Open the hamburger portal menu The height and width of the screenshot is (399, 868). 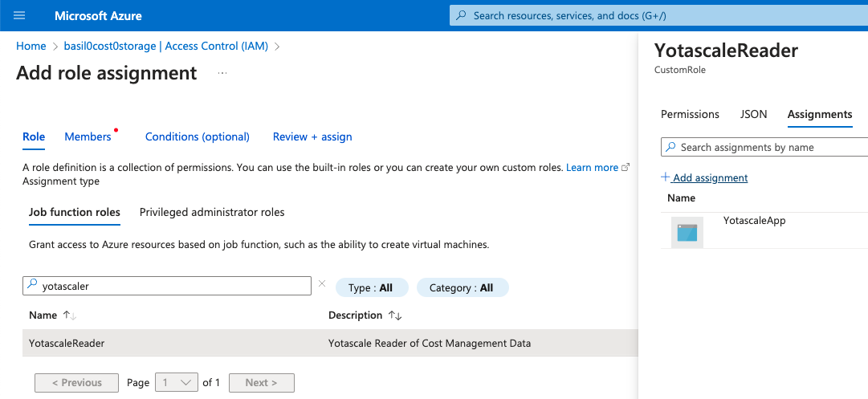[x=20, y=15]
